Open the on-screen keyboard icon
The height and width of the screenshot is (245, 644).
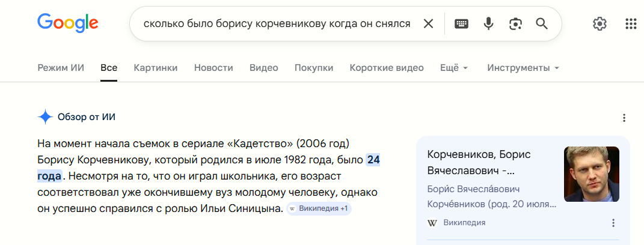(x=461, y=24)
